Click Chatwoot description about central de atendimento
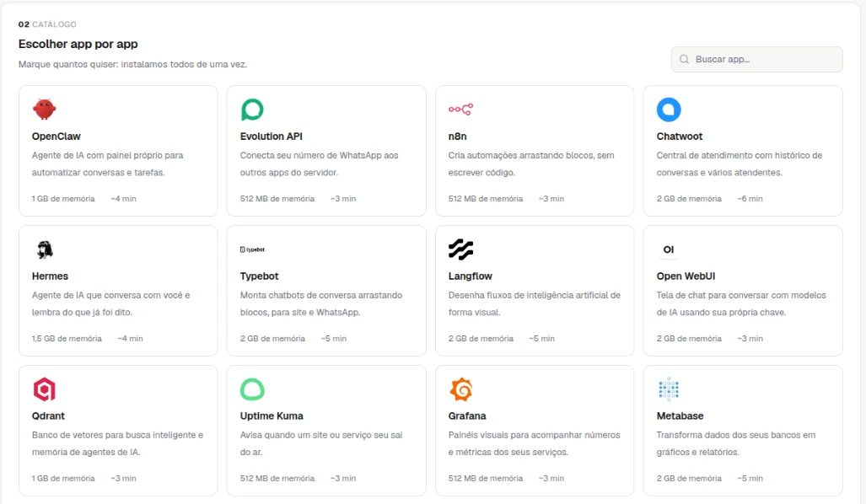 [739, 164]
